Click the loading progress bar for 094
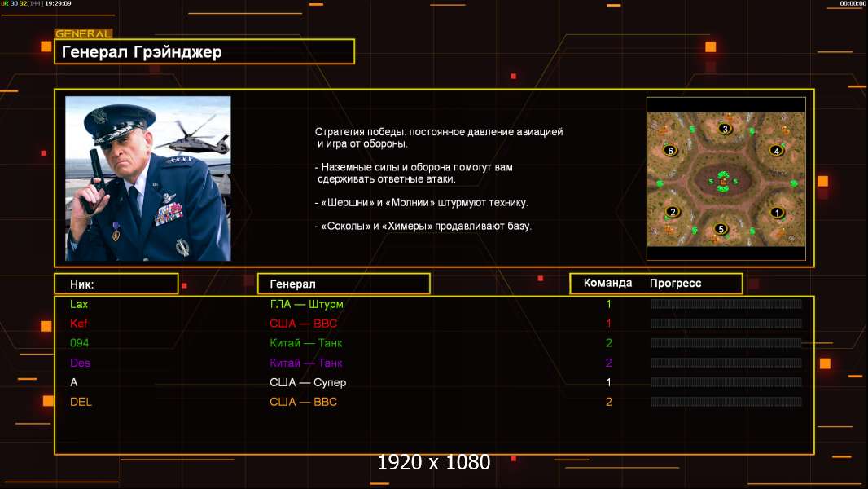Viewport: 868px width, 489px height. (726, 343)
